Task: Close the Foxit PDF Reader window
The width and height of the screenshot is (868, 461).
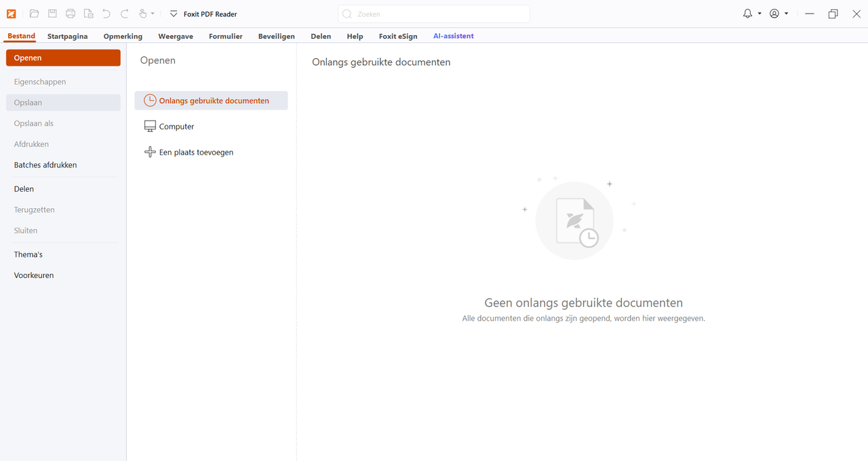Action: pyautogui.click(x=856, y=14)
